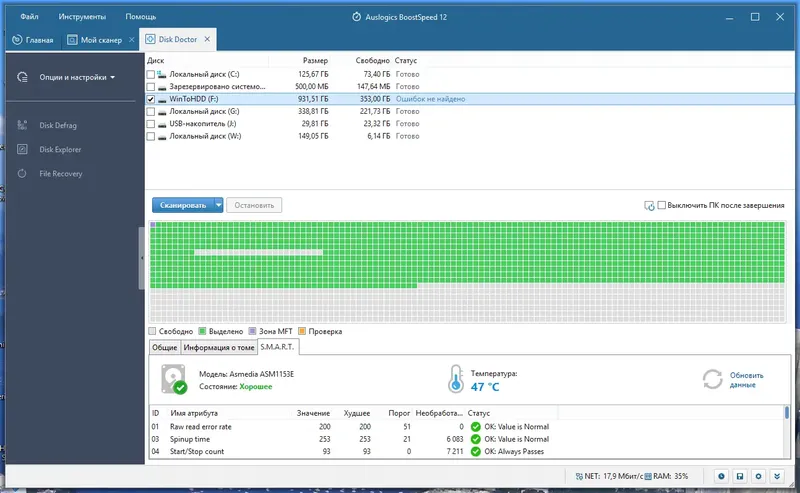Open the Disk Defrag tool in sidebar
The image size is (800, 493).
58,125
